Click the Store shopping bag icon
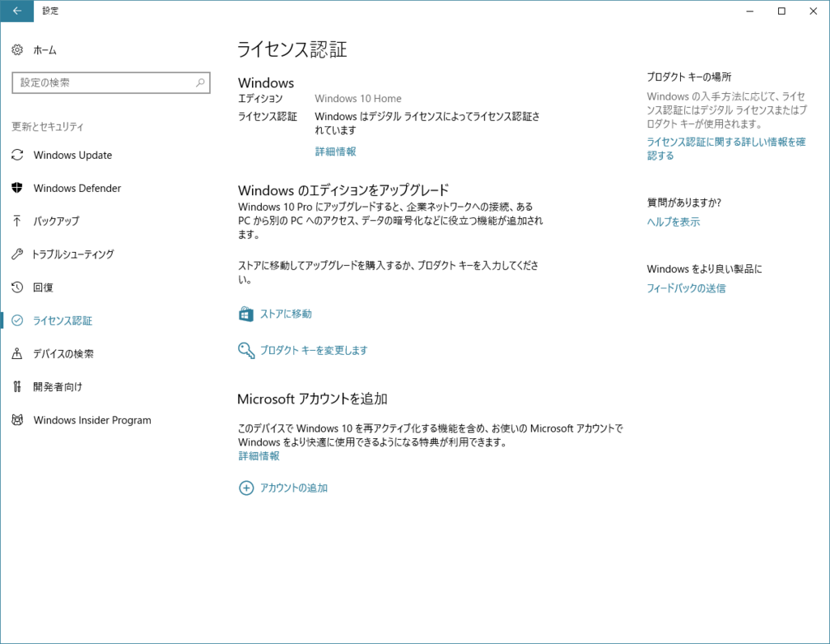This screenshot has width=830, height=644. pos(246,313)
